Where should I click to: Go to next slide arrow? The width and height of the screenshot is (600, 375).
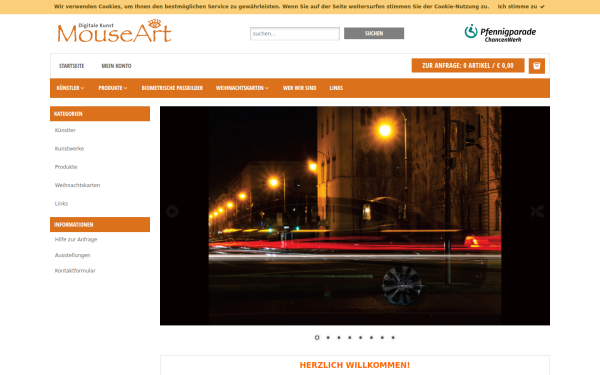(537, 211)
